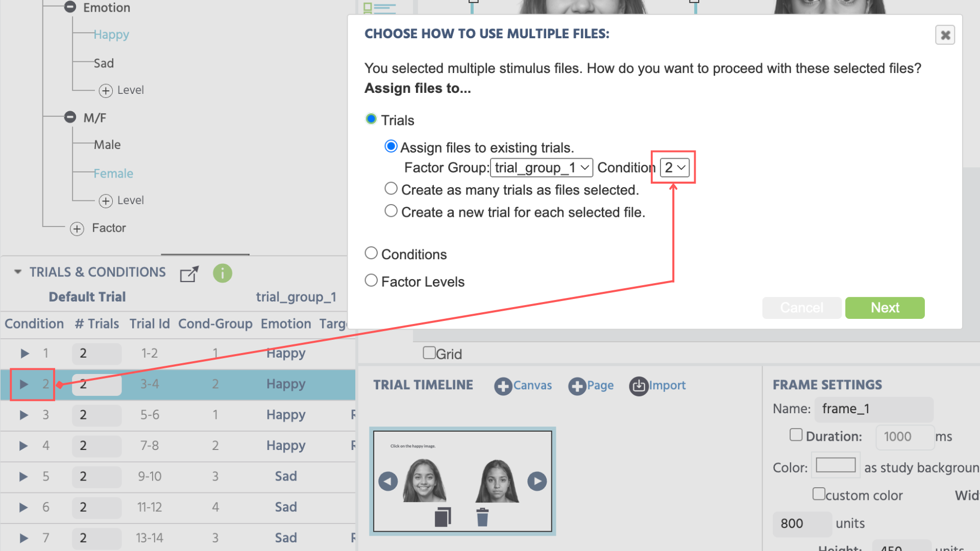Enable the Grid checkbox
The image size is (980, 551).
(x=429, y=353)
